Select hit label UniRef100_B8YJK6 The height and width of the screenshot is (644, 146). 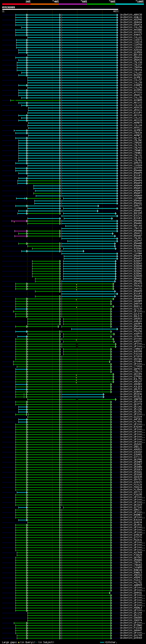click(x=131, y=226)
